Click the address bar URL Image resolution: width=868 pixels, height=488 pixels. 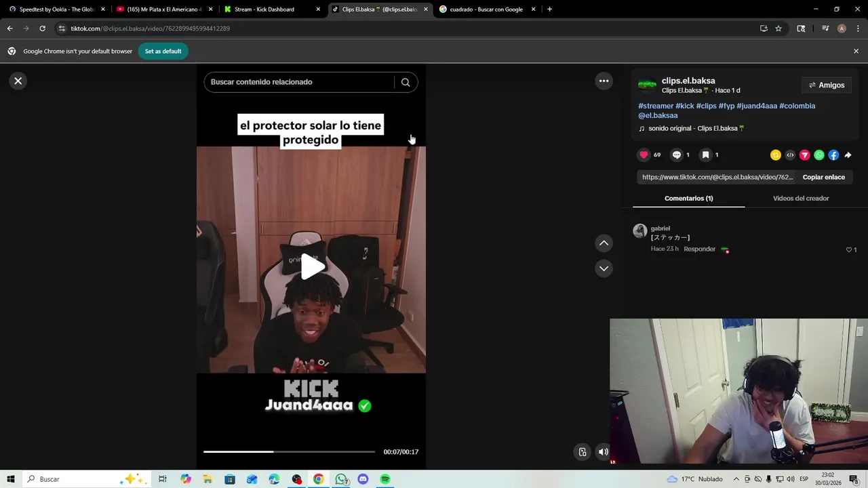(151, 28)
